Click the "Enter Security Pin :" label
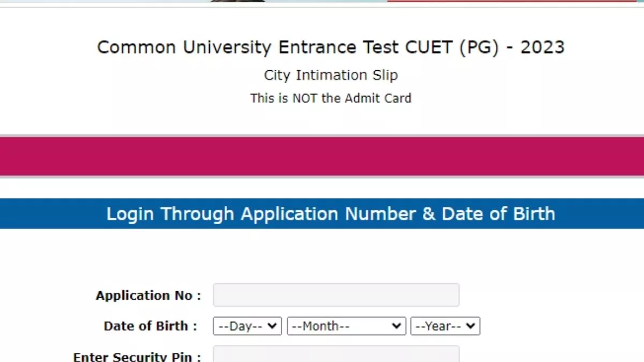Viewport: 644px width, 362px height. [x=137, y=357]
